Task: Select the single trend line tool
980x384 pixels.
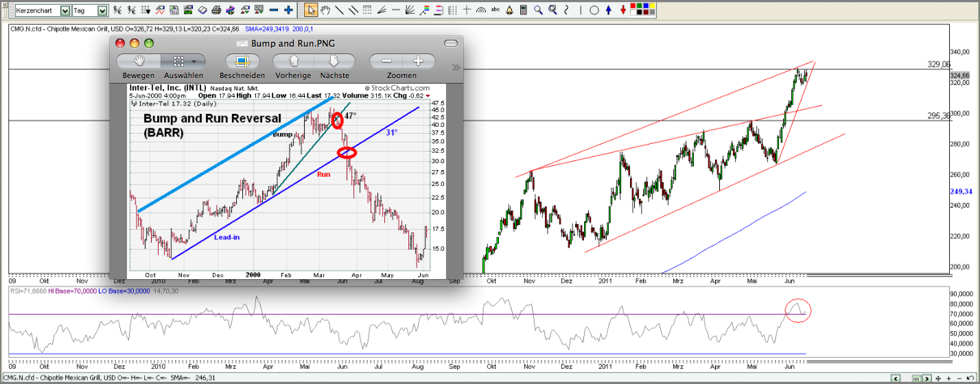Action: click(339, 10)
